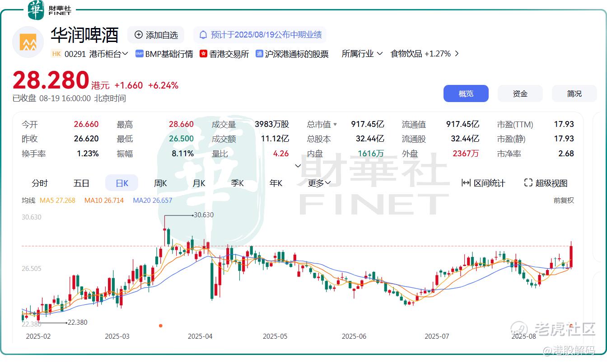Click the 30.630 high price annotation
The height and width of the screenshot is (364, 607).
[x=204, y=215]
